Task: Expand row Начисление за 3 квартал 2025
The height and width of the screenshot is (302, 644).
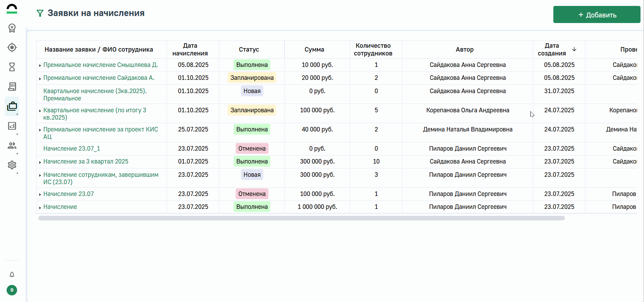Action: 40,162
